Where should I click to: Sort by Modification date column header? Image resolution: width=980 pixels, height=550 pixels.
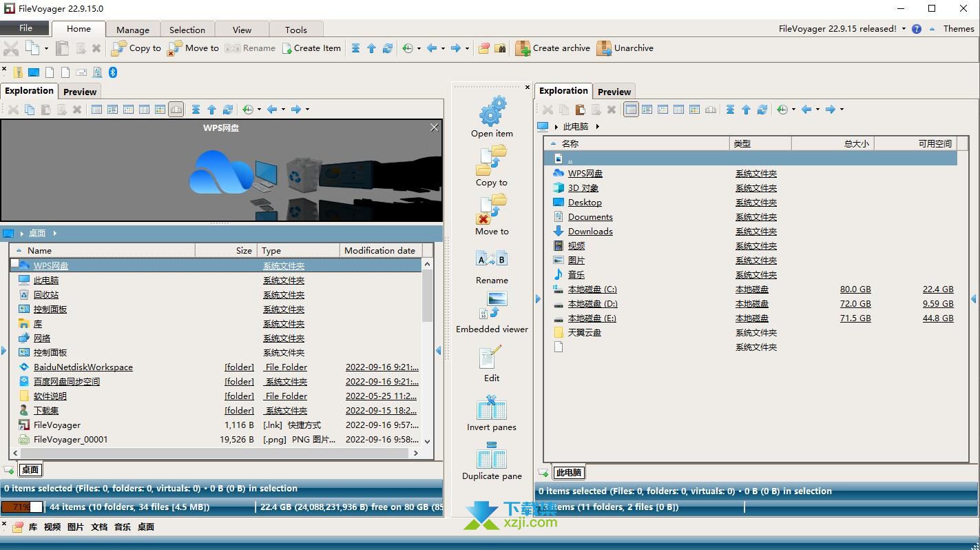point(380,251)
